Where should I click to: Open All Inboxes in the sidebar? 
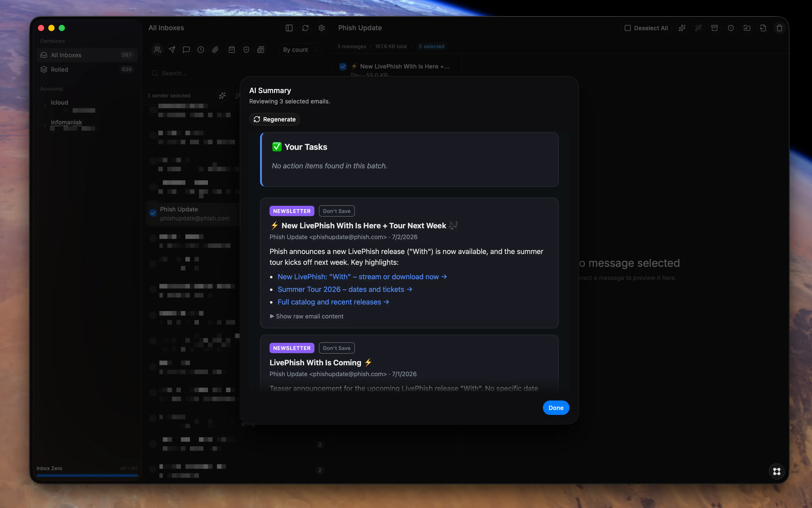point(87,55)
